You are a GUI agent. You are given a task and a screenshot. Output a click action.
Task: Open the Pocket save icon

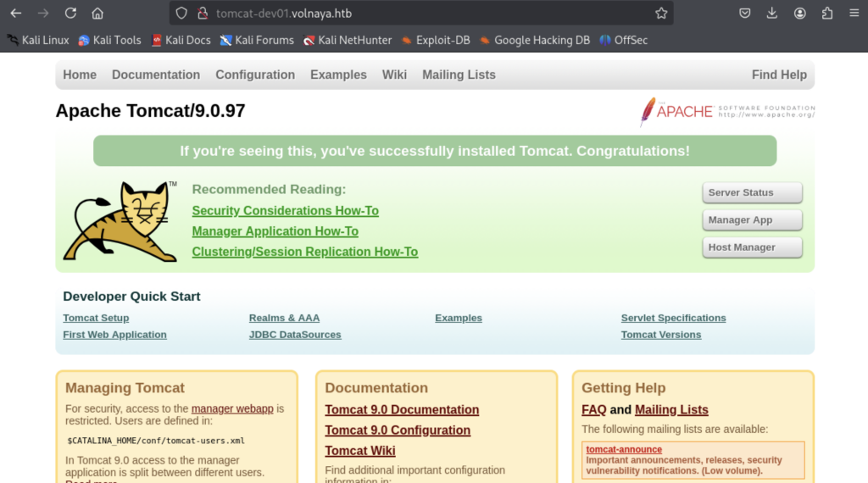click(744, 14)
